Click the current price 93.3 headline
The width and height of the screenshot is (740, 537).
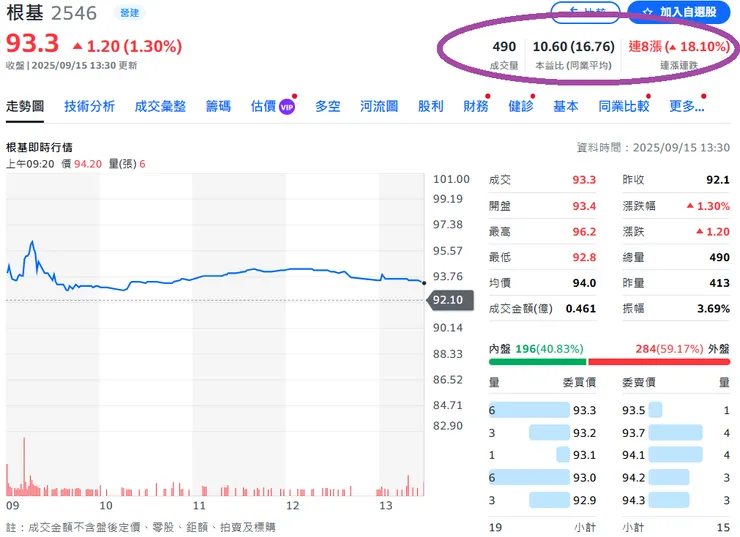[32, 43]
